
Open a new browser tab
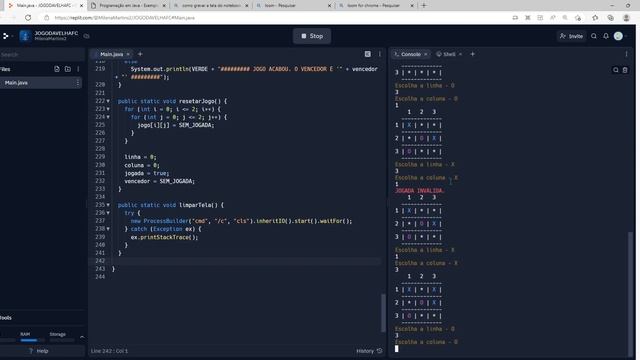click(424, 6)
